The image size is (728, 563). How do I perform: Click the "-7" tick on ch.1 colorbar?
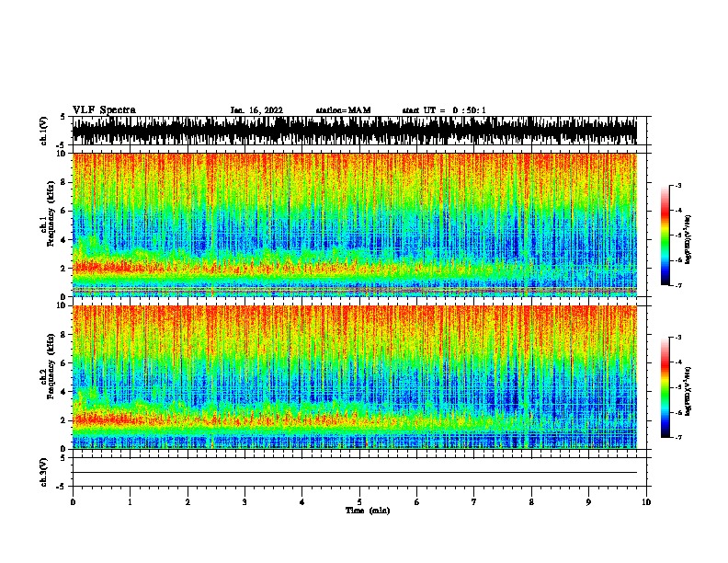(x=677, y=285)
